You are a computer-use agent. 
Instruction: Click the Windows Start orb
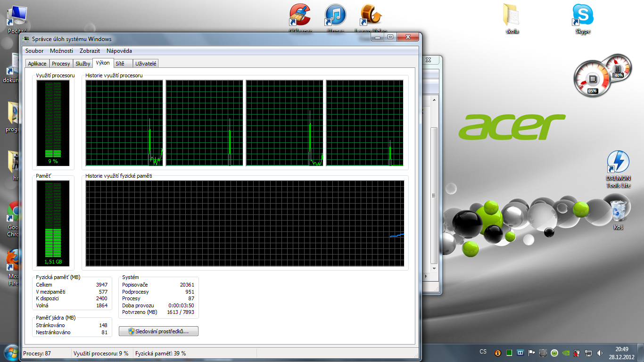(11, 353)
